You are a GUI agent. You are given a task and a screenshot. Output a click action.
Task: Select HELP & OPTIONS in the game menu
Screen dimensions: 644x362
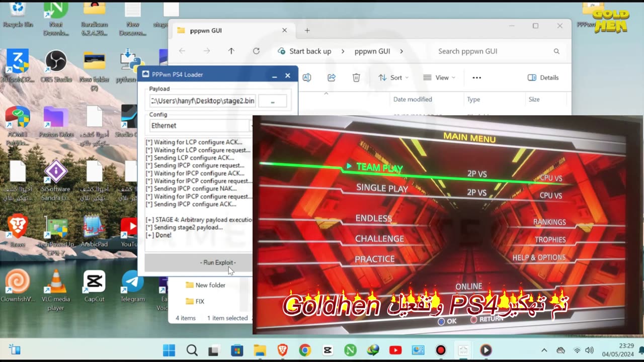[x=539, y=257]
